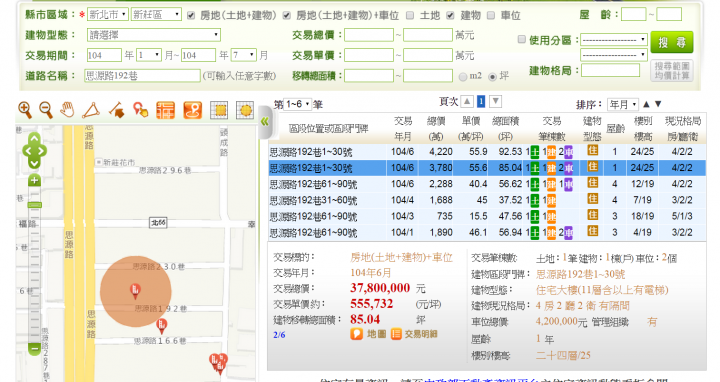The height and width of the screenshot is (382, 720).
Task: Click the minimum 交易總價 input field
Action: tap(369, 35)
